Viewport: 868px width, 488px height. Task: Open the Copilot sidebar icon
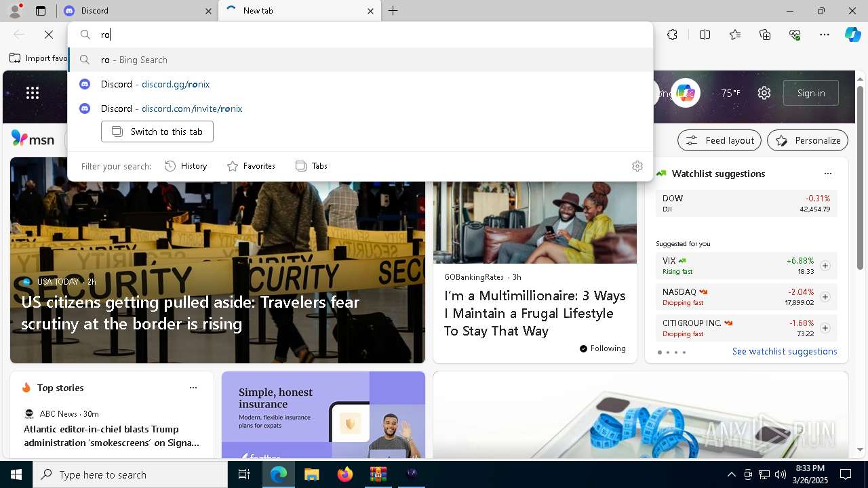click(x=852, y=35)
